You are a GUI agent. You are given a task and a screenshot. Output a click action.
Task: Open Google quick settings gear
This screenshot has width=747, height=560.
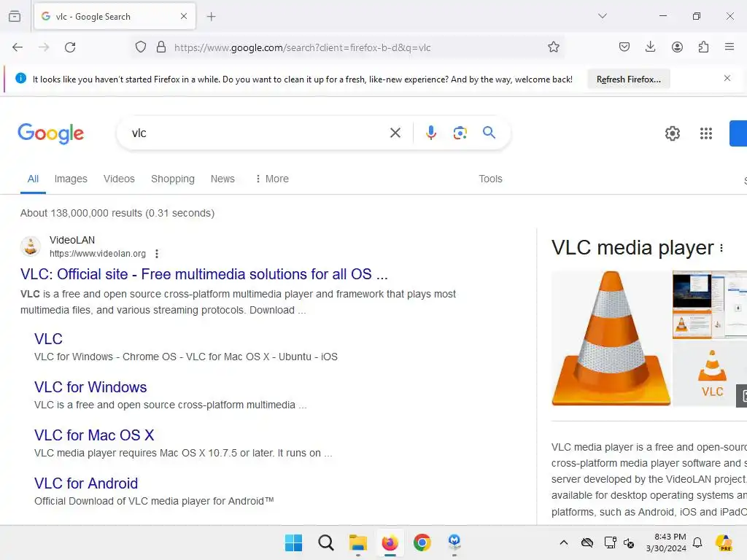click(672, 133)
